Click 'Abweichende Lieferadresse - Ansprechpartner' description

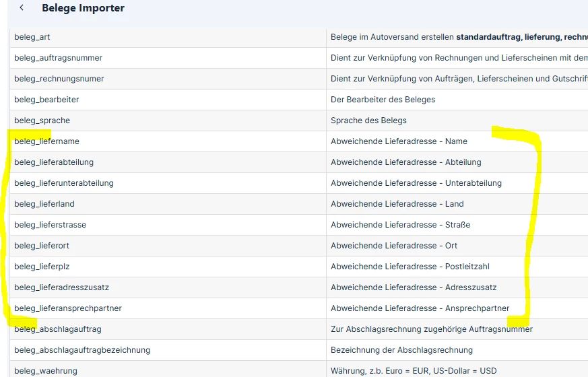point(420,308)
